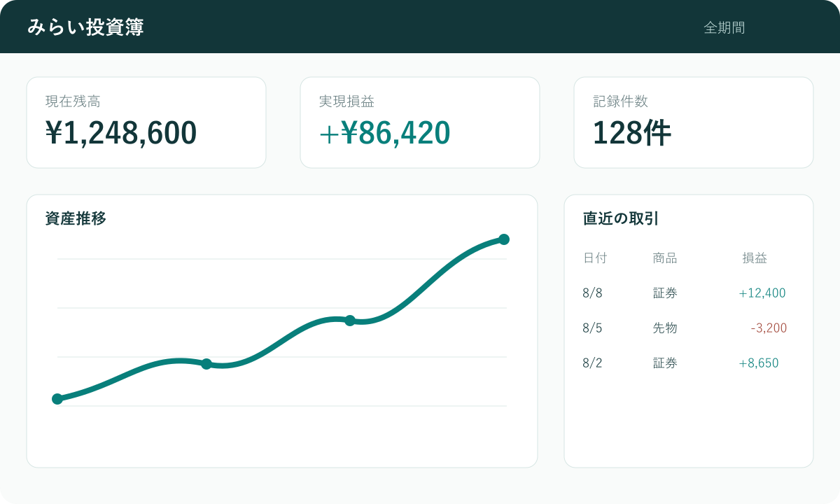Select the 現在残高 balance card
This screenshot has height=504, width=840.
(x=146, y=122)
